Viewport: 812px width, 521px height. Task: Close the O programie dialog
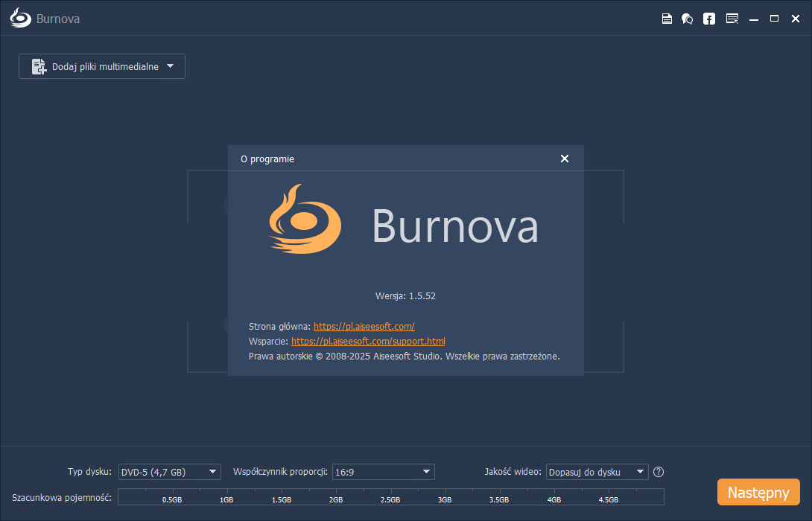tap(565, 159)
